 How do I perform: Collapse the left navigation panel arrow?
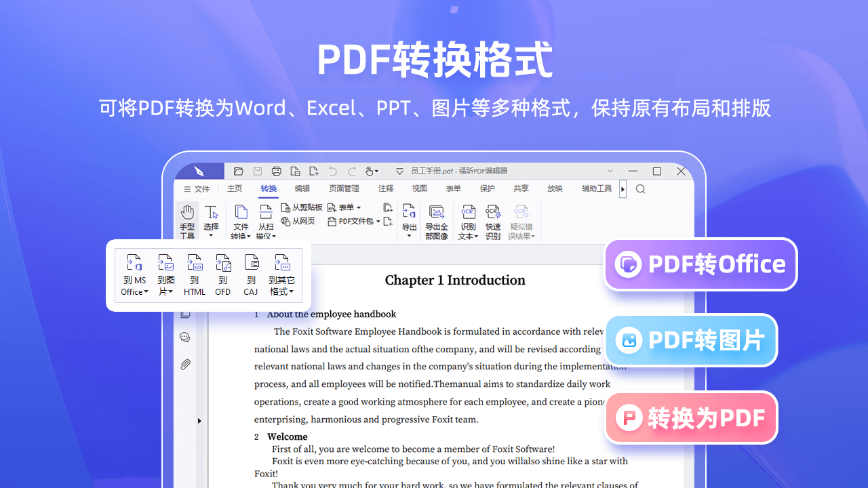pos(199,420)
